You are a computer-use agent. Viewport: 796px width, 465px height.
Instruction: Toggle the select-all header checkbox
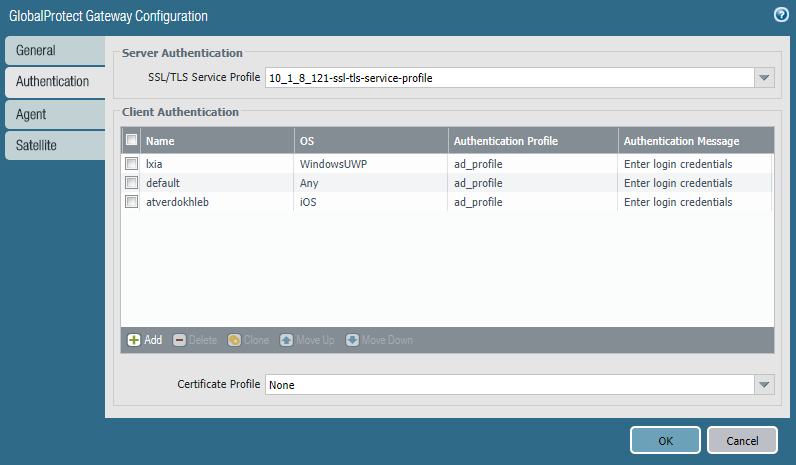point(131,141)
